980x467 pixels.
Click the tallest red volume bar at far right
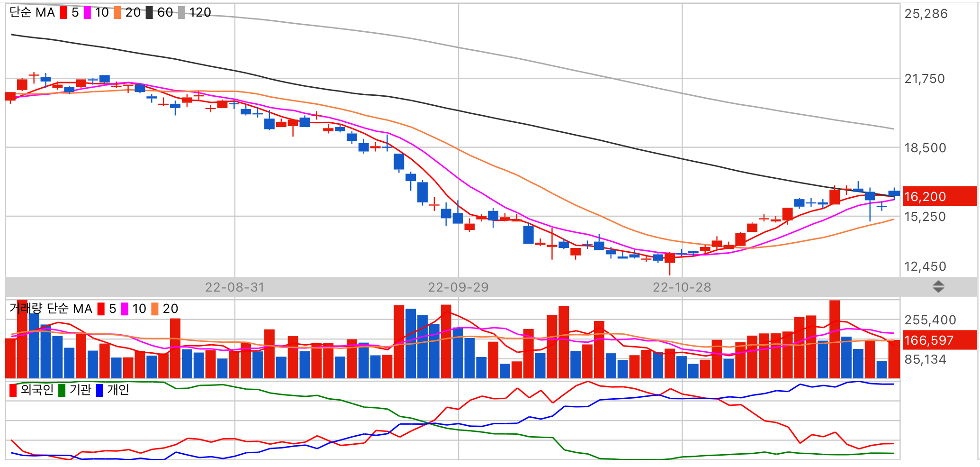click(835, 339)
